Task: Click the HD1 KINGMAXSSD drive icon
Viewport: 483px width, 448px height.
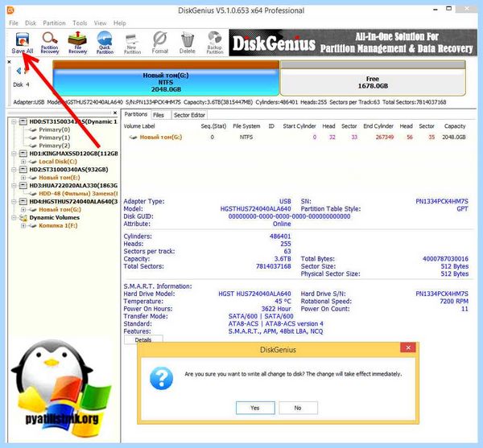Action: 23,154
